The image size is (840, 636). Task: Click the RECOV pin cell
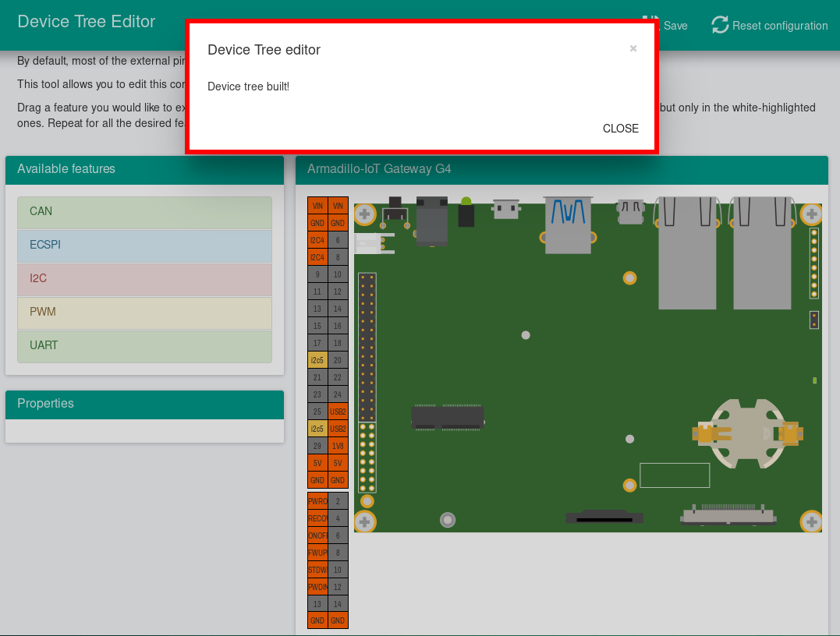pos(317,518)
